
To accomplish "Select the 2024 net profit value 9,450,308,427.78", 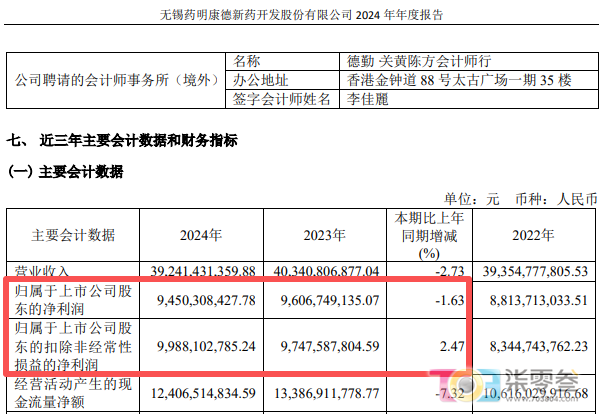I will pos(200,298).
